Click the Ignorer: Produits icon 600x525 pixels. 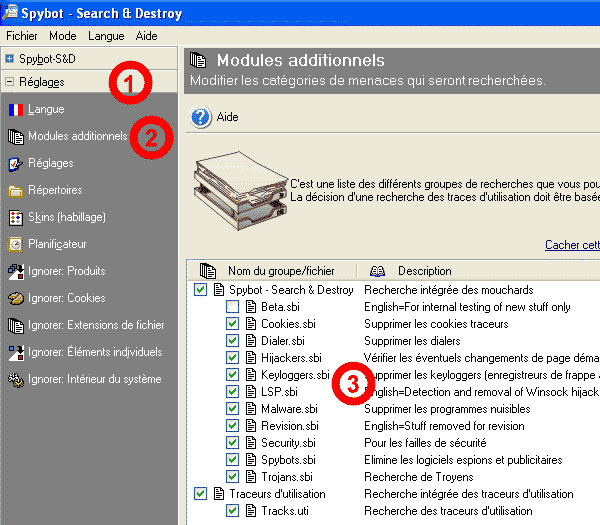click(16, 272)
